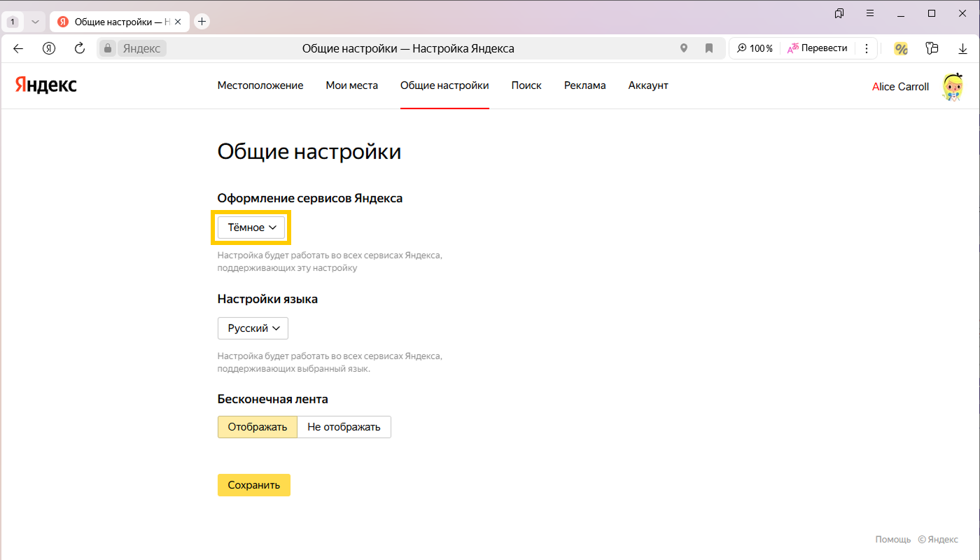Click the 'Помощь' footer link
980x560 pixels.
[x=892, y=540]
